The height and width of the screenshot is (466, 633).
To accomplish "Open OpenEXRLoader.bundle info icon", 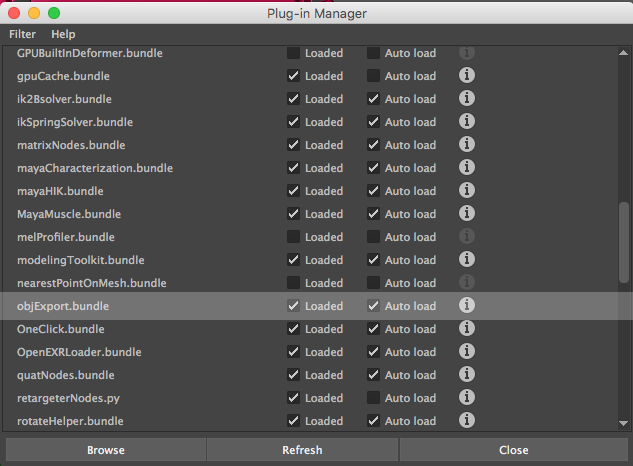I will point(467,352).
